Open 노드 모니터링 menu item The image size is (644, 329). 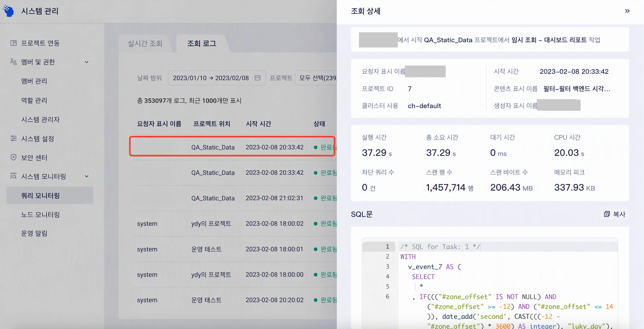[40, 215]
